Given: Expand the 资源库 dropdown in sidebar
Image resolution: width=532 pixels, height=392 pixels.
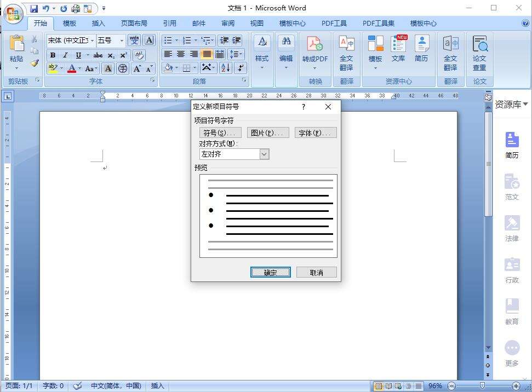Looking at the screenshot, I should coord(525,105).
